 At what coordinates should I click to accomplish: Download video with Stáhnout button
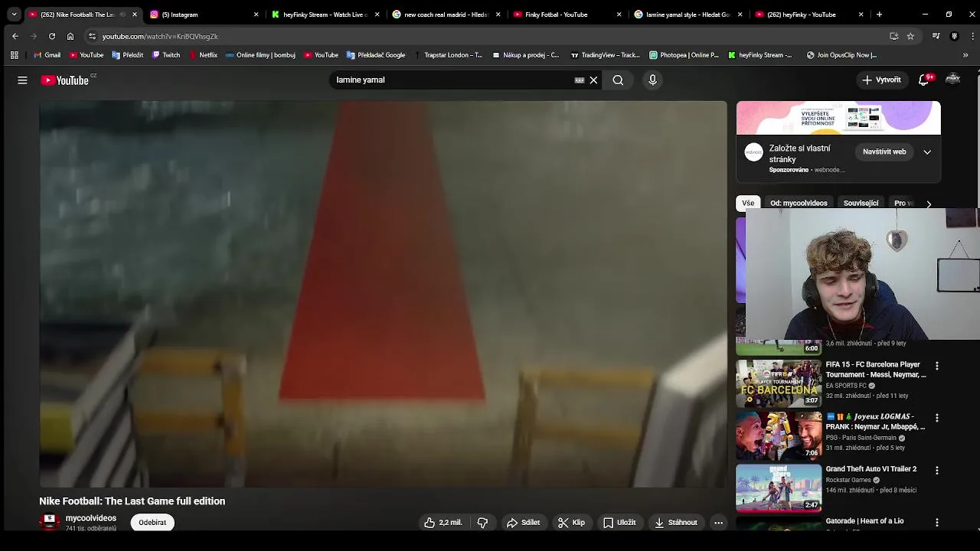(x=675, y=523)
